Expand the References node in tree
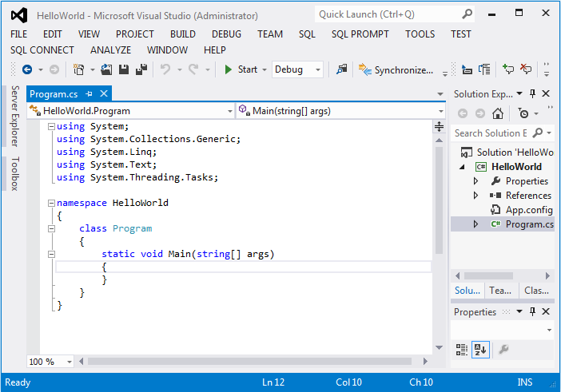 pos(475,196)
